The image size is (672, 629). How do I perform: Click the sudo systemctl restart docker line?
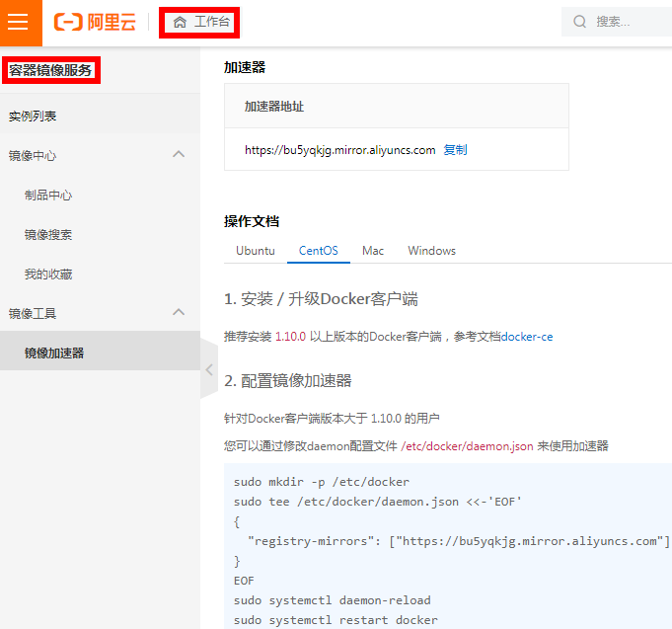pos(336,620)
